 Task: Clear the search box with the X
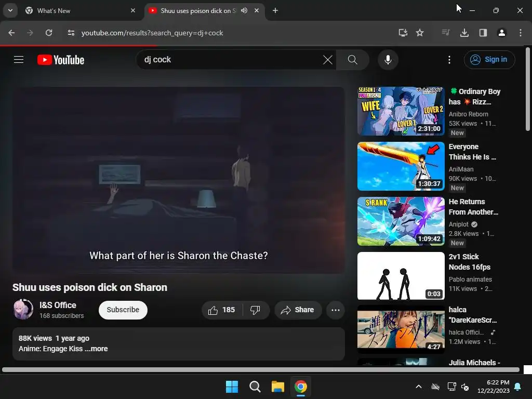327,60
